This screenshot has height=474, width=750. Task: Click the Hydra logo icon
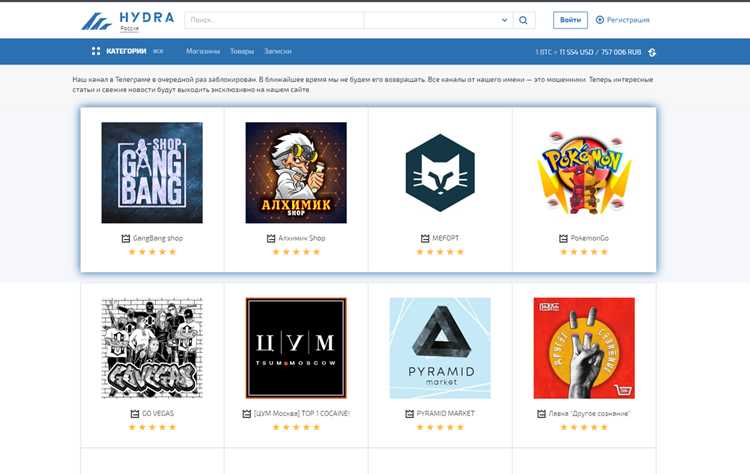point(96,21)
